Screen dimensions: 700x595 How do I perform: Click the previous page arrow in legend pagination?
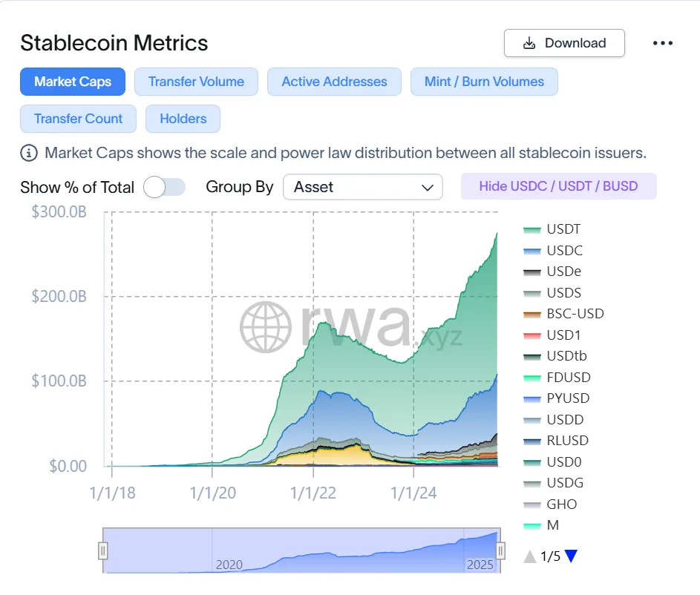pyautogui.click(x=529, y=556)
